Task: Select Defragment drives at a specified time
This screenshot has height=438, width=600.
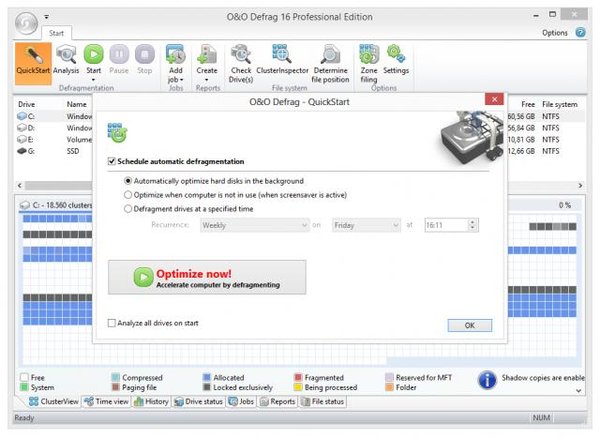Action: pyautogui.click(x=128, y=209)
